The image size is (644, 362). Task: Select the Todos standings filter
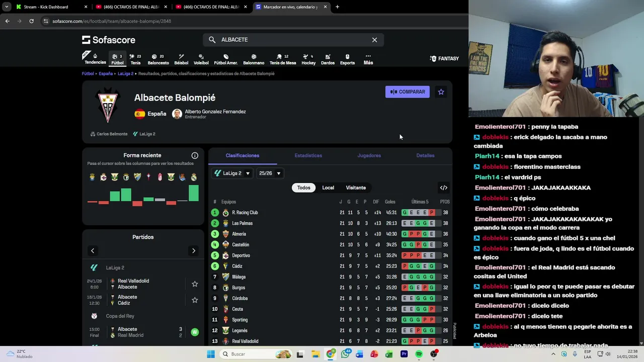pos(304,188)
